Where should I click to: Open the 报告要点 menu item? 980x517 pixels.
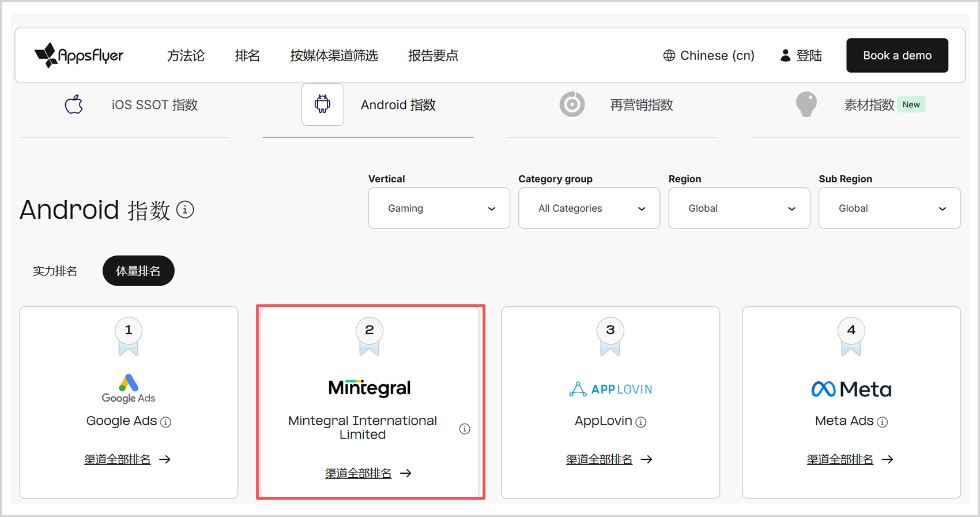tap(433, 55)
